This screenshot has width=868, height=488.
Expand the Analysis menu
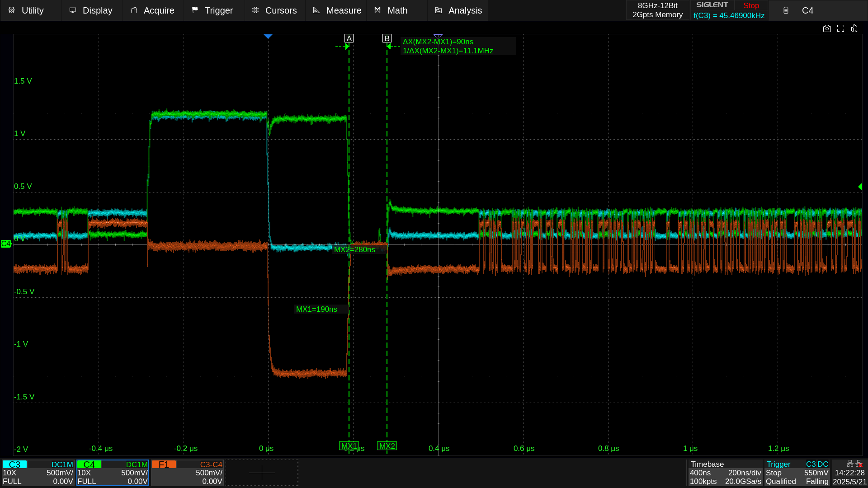point(458,10)
